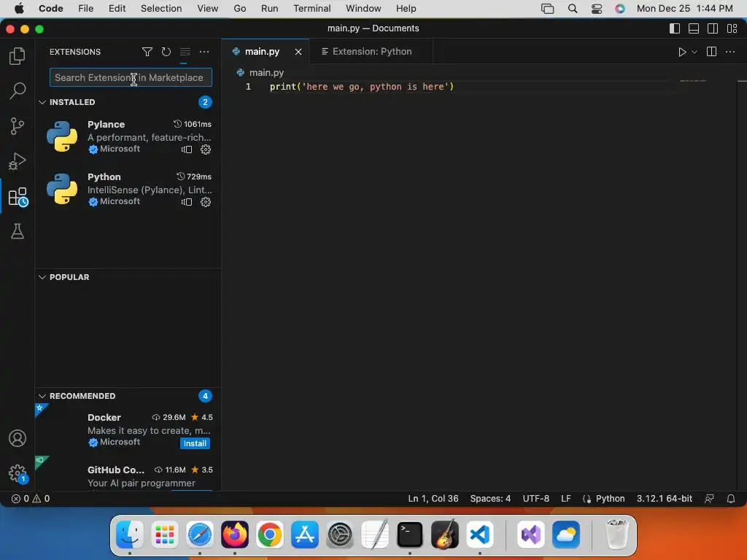Select the Extensions view icon
The height and width of the screenshot is (560, 747).
click(x=18, y=197)
